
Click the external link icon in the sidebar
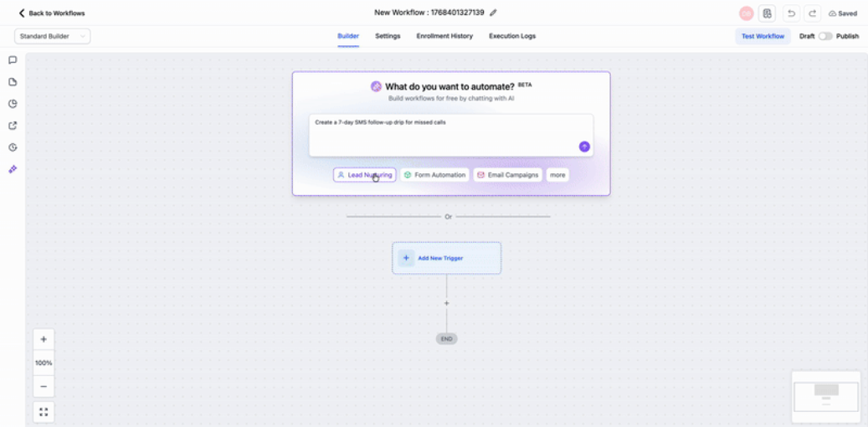pyautogui.click(x=13, y=126)
